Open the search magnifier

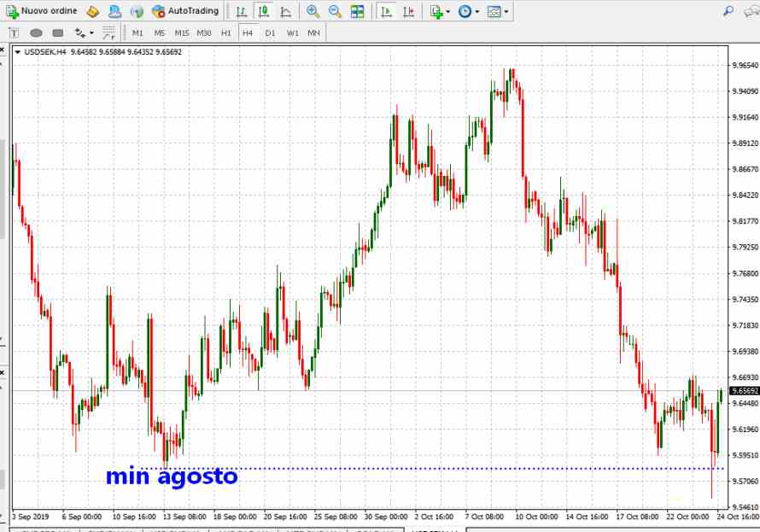click(x=728, y=11)
